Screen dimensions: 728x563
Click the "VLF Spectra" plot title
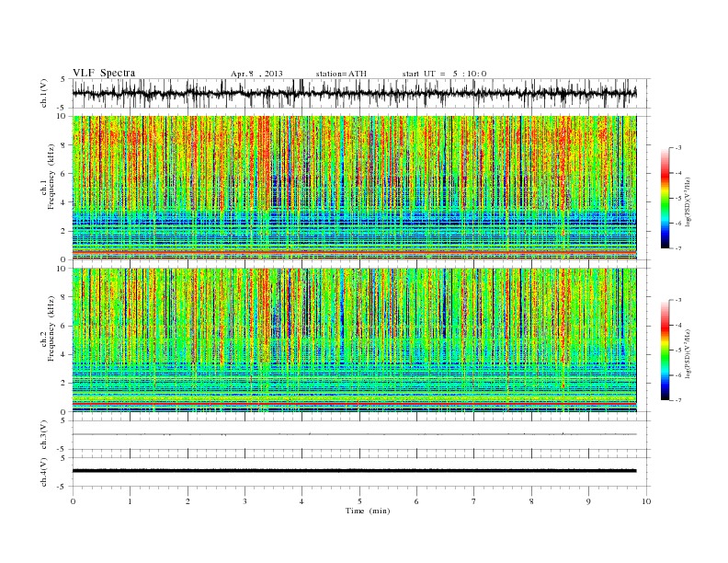pyautogui.click(x=104, y=73)
